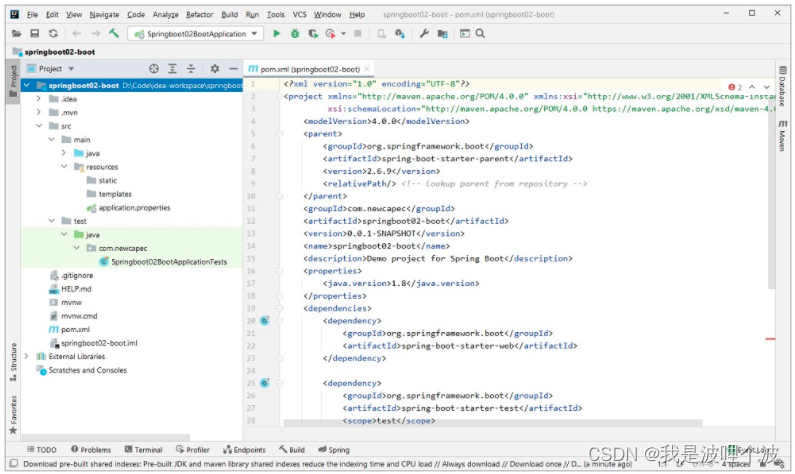This screenshot has width=795, height=474.
Task: Locate opened file in Project panel
Action: click(x=154, y=68)
